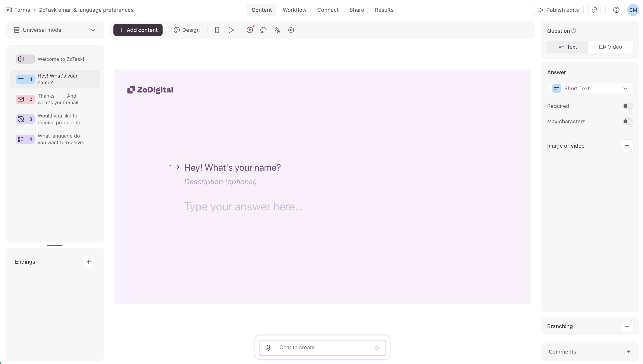Open the Results tab

point(384,10)
